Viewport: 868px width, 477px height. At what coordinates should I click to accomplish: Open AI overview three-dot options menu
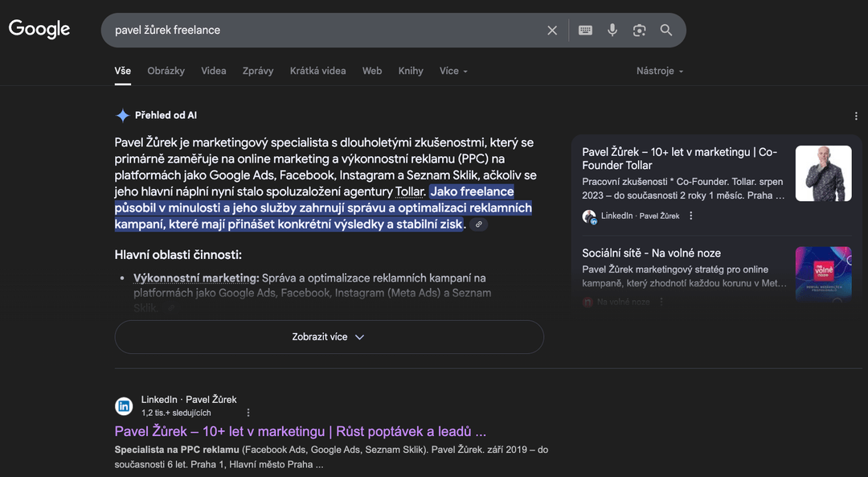click(x=856, y=116)
